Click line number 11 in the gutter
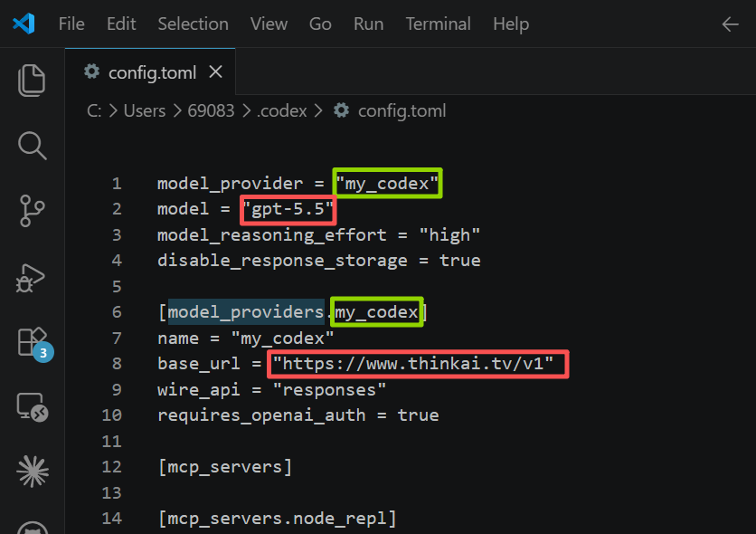This screenshot has width=756, height=534. (x=111, y=442)
